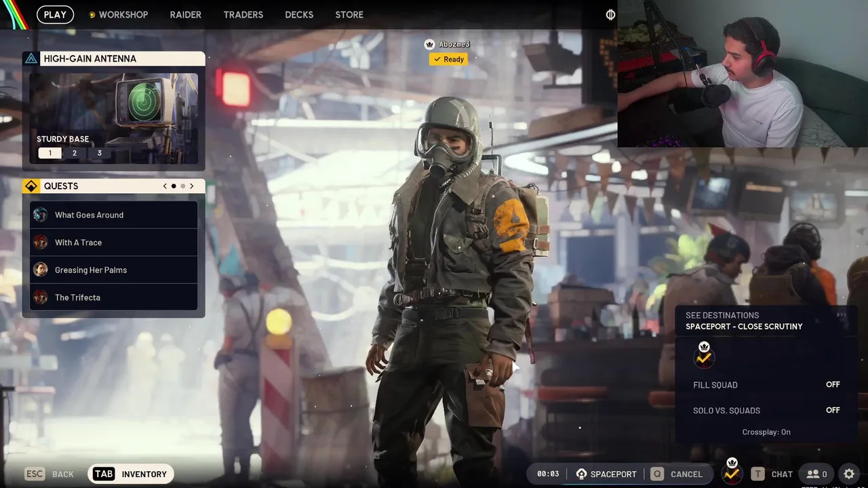Screen dimensions: 868x488
Task: Switch to the RAIDER tab
Action: click(186, 14)
